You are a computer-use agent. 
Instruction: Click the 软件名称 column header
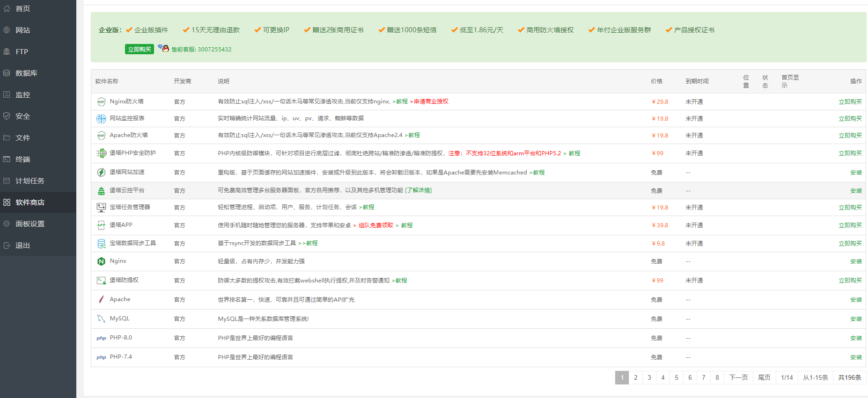point(107,81)
